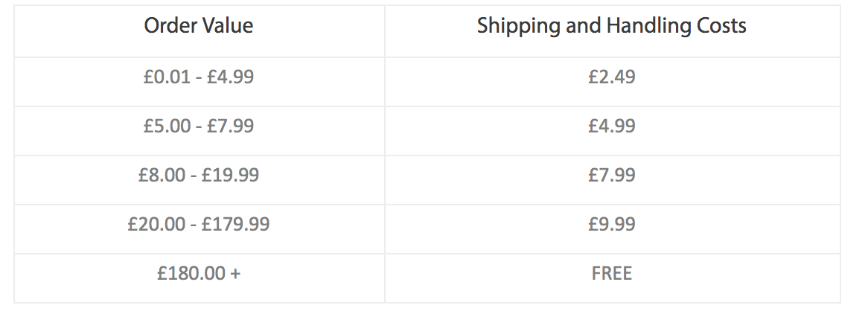Image resolution: width=868 pixels, height=311 pixels.
Task: Click the plus sign after £180.00
Action: coord(234,274)
